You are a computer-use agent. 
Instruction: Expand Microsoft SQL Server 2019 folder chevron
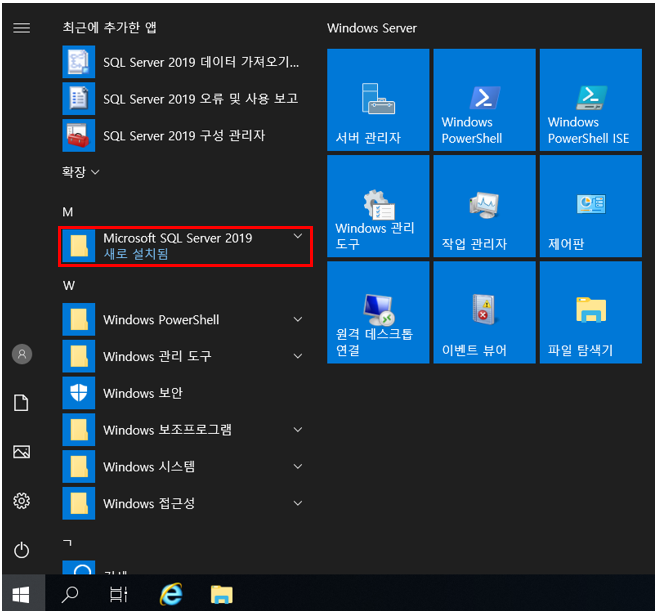[x=298, y=236]
